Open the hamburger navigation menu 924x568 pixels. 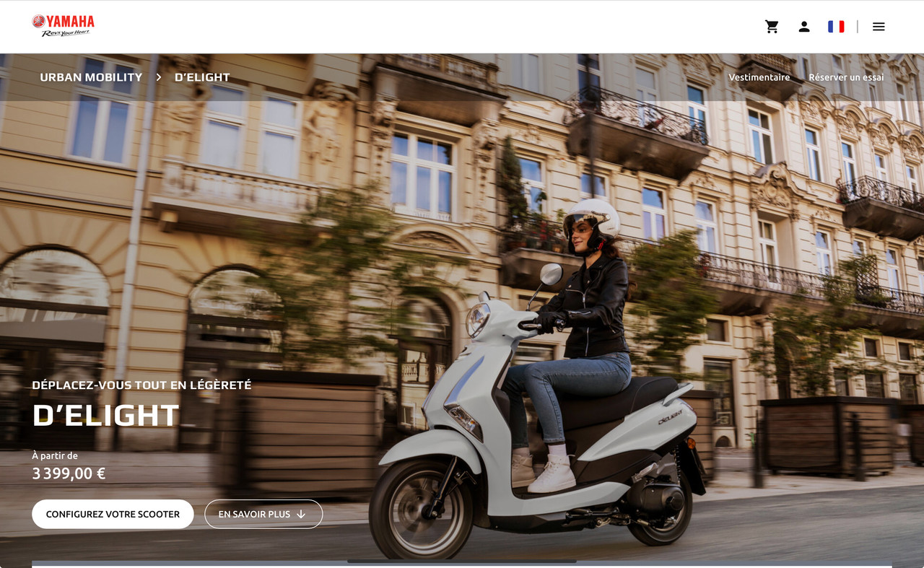coord(879,26)
